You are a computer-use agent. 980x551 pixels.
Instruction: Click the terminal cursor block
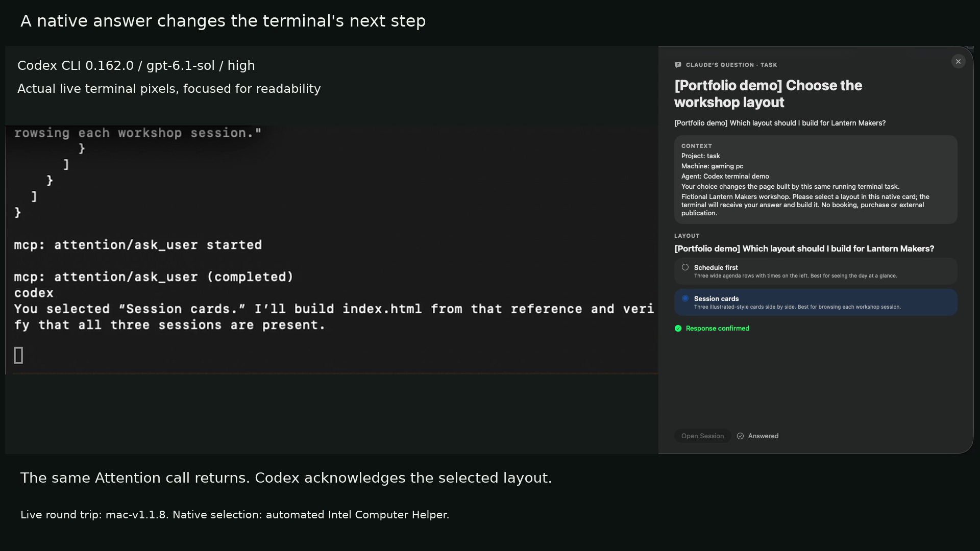[18, 356]
